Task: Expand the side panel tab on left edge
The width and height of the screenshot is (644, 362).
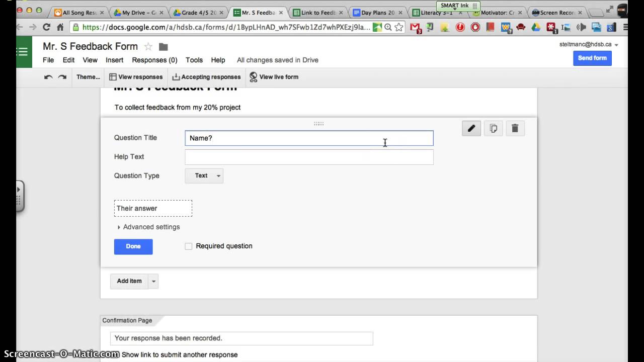Action: coord(19,196)
